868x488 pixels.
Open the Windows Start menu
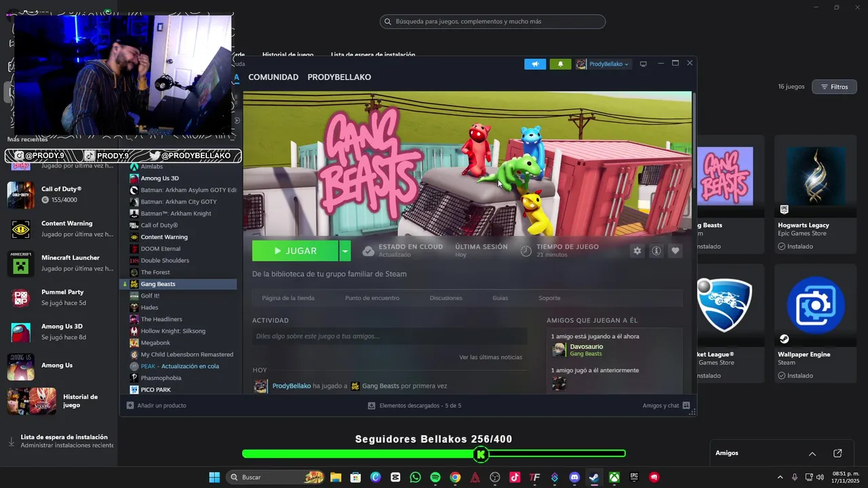coord(214,477)
